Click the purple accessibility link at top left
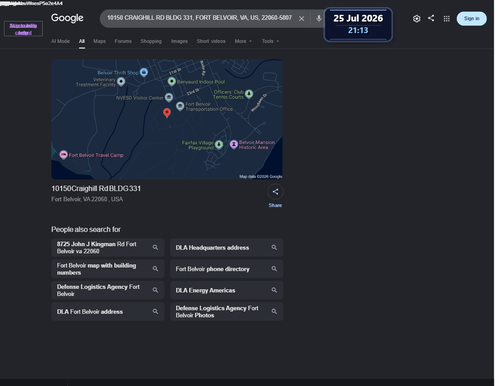 (x=23, y=29)
